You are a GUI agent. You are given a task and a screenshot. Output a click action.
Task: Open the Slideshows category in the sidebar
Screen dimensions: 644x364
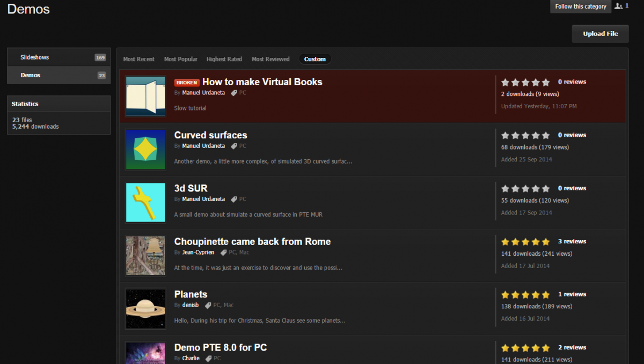tap(35, 57)
